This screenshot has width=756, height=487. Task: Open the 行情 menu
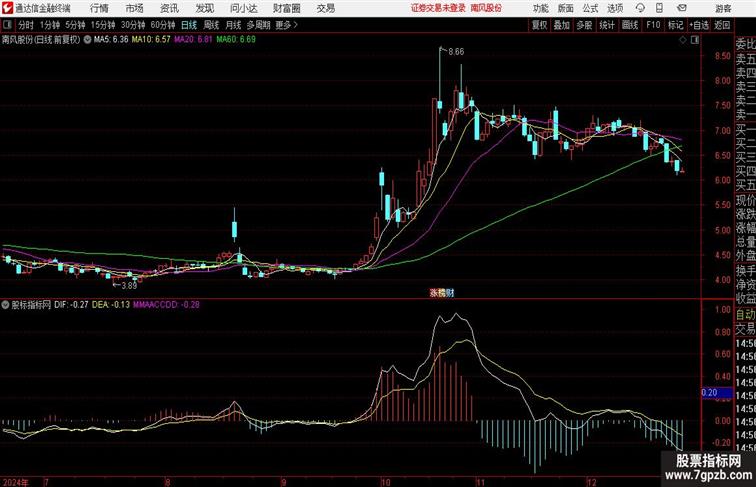click(99, 8)
